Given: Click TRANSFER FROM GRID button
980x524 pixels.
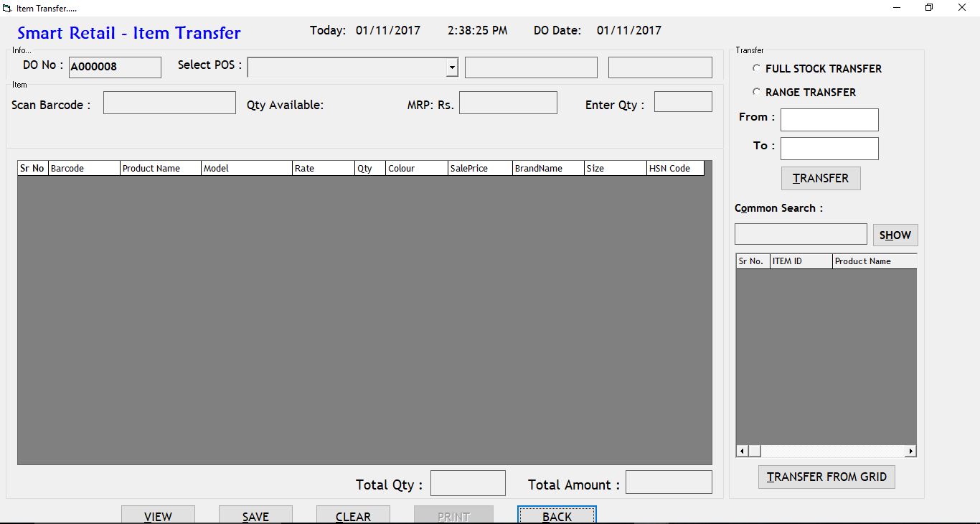Looking at the screenshot, I should pos(826,477).
